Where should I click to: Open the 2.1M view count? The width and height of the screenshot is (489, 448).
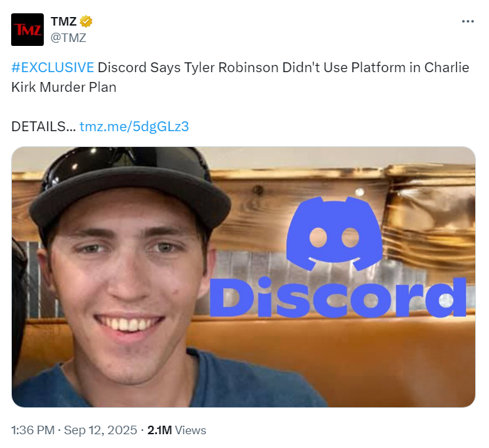[x=159, y=430]
